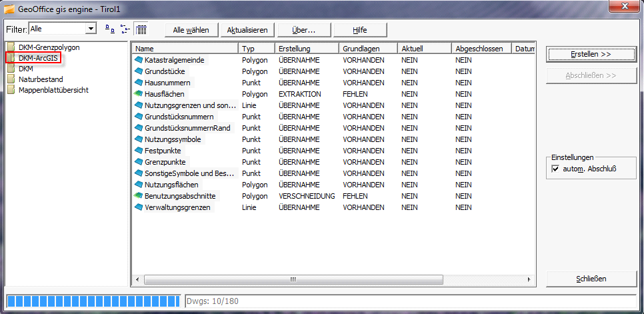Select the details table view icon
This screenshot has height=314, width=644.
click(141, 29)
